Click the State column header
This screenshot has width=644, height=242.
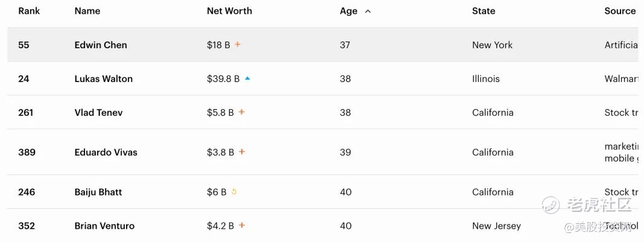tap(484, 11)
